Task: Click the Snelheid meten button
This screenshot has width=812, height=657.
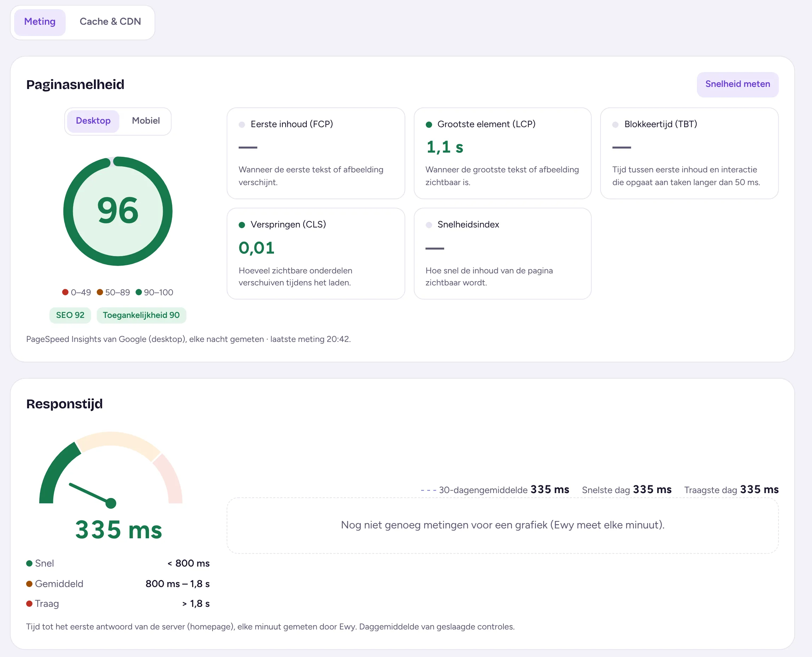Action: [x=738, y=84]
